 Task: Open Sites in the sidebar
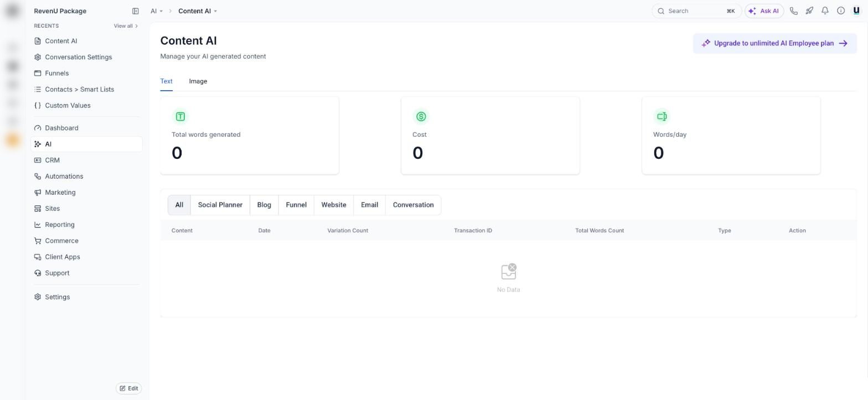pos(87,209)
